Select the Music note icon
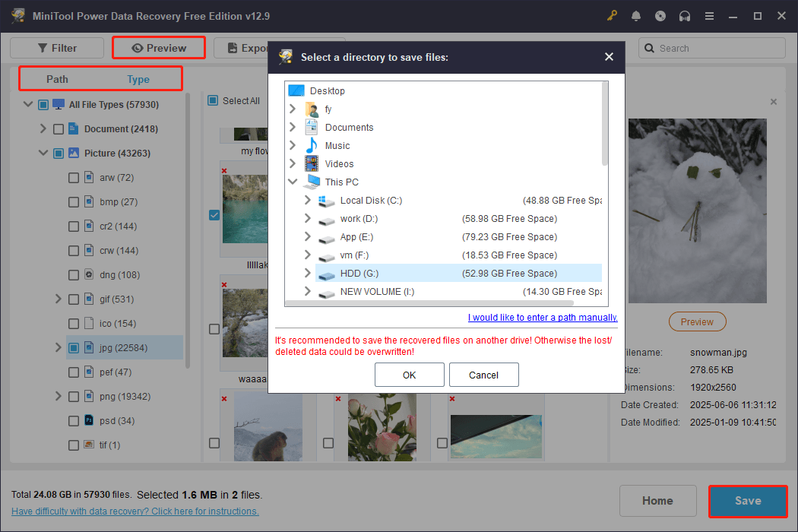798x532 pixels. click(312, 146)
